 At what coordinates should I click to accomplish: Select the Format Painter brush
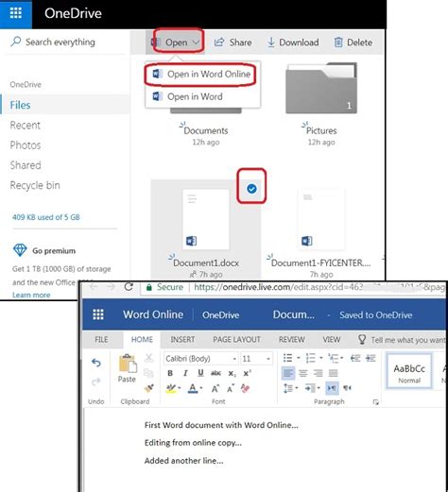(x=148, y=388)
